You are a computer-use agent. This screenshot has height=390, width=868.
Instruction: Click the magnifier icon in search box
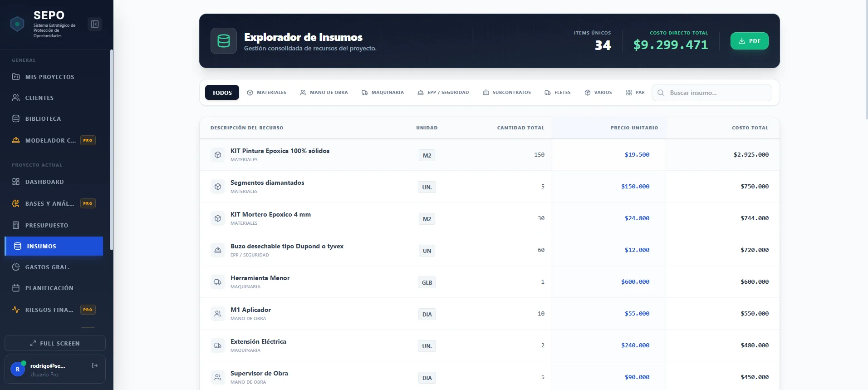[661, 93]
